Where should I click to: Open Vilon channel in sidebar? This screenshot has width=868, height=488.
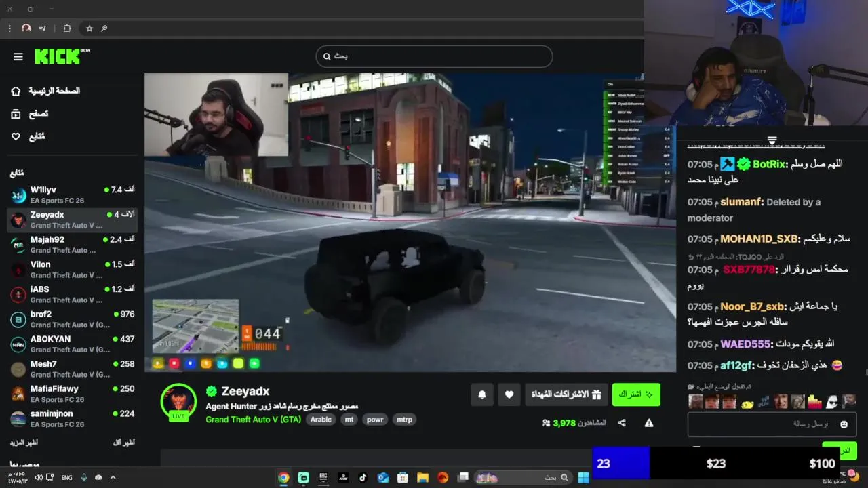tap(72, 270)
